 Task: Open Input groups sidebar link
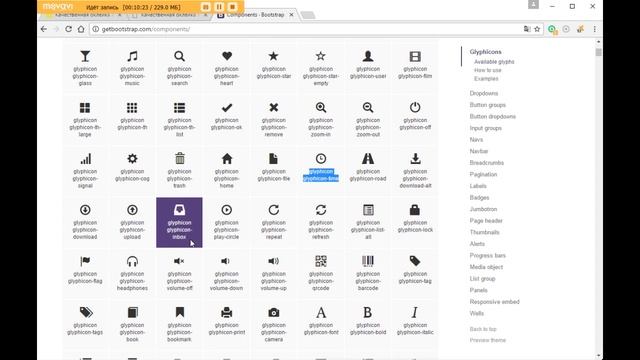[485, 128]
